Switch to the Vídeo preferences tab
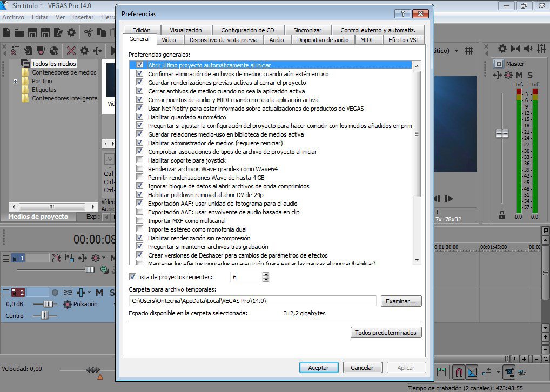Screen dimensions: 550x392 pyautogui.click(x=169, y=40)
